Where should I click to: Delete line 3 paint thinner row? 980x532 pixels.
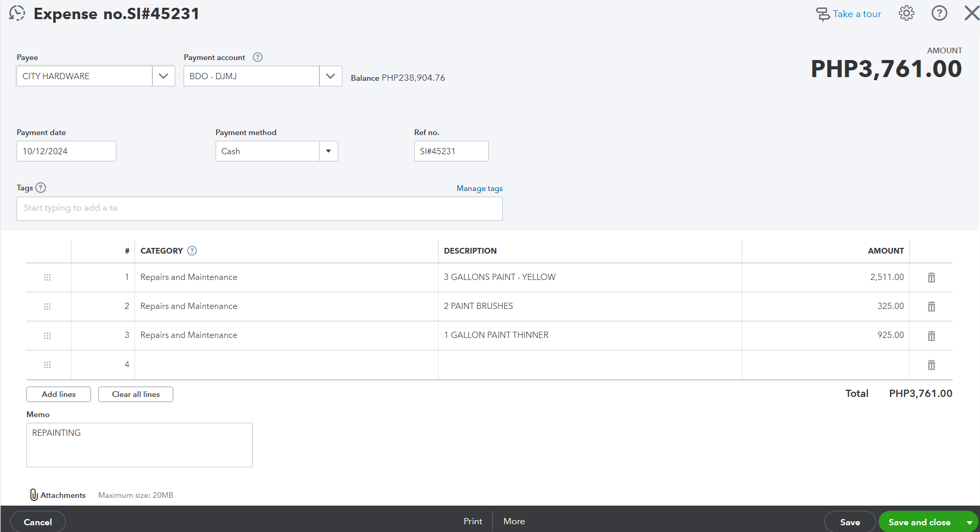click(x=931, y=336)
